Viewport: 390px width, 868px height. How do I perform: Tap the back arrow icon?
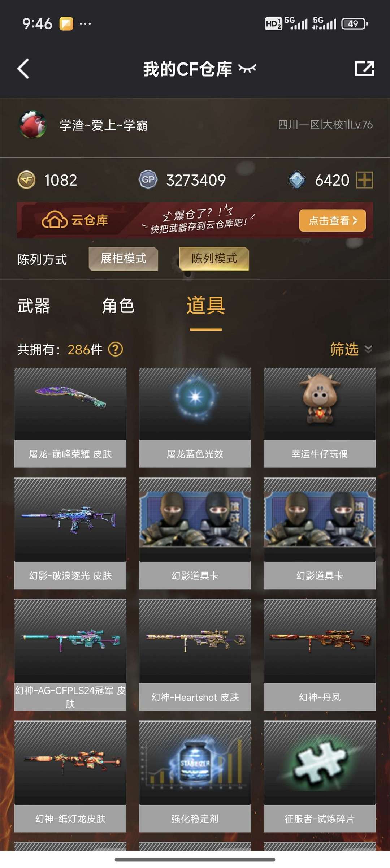(23, 69)
